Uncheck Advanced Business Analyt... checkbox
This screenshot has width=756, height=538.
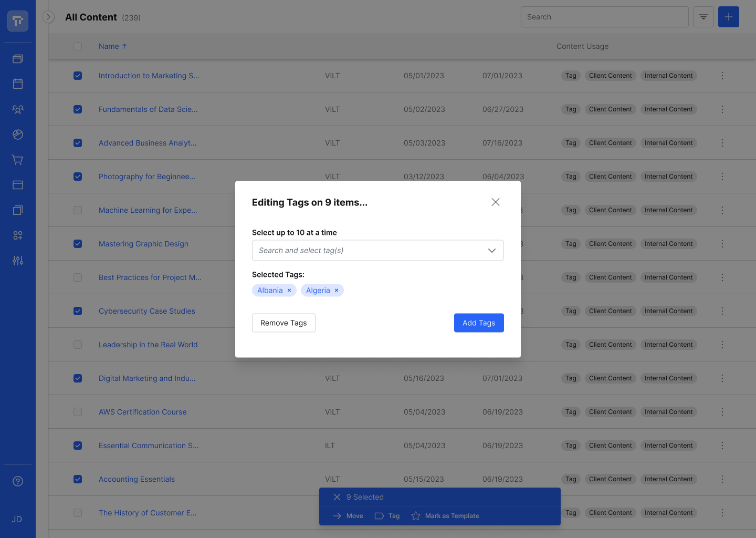click(x=78, y=143)
